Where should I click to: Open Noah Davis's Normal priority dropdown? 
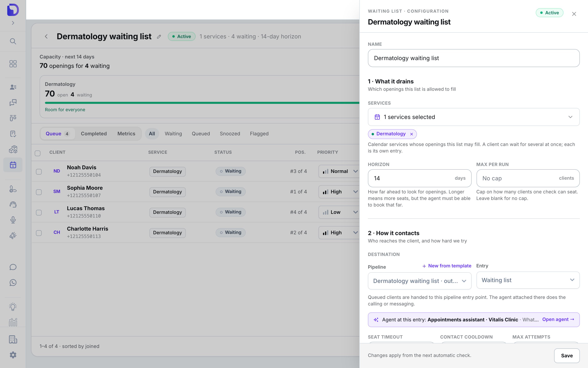[339, 171]
